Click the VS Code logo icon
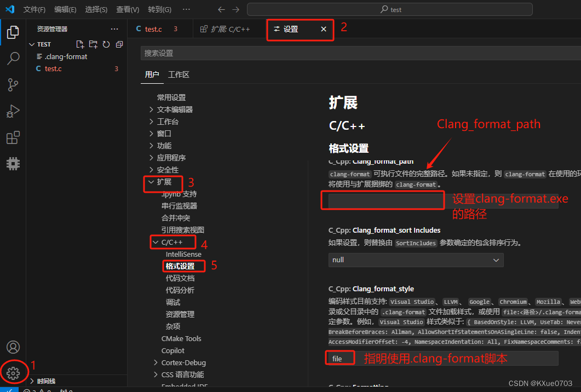 10,9
